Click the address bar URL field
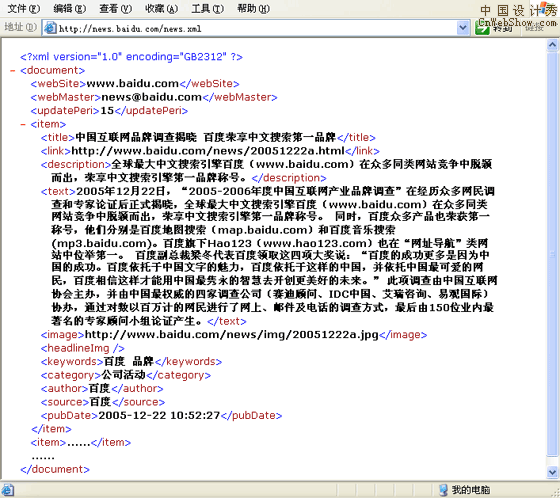 coord(256,28)
